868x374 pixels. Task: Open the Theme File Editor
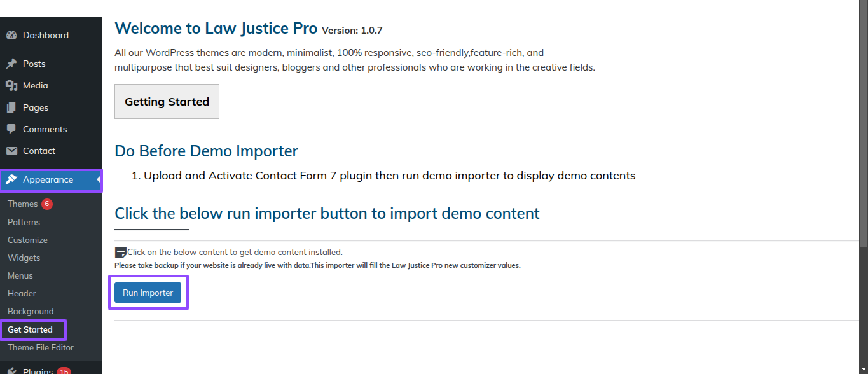(41, 347)
